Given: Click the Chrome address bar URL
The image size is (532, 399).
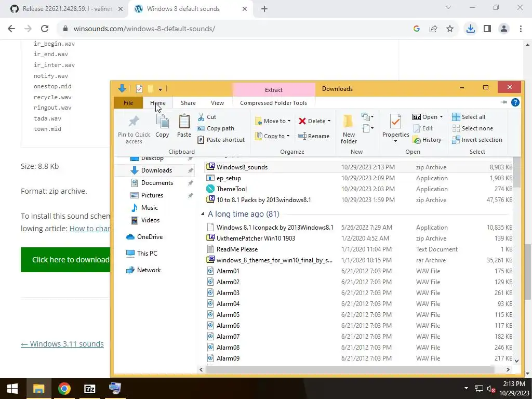Looking at the screenshot, I should (x=144, y=29).
